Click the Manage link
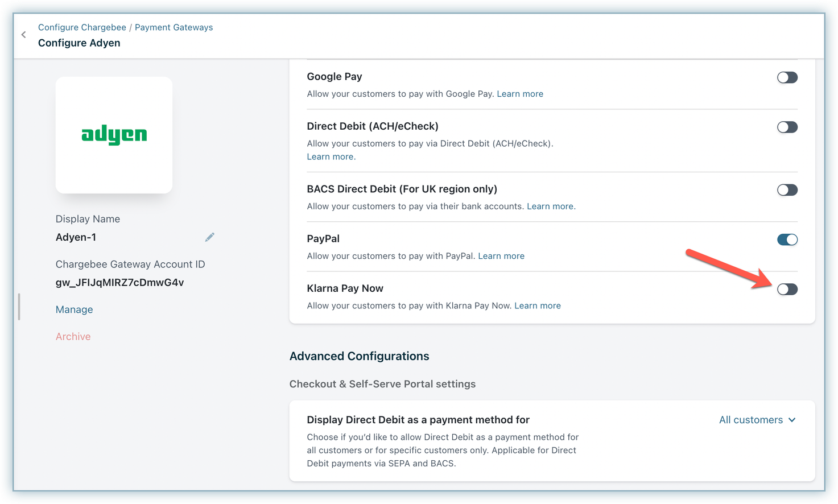The image size is (838, 504). point(74,309)
